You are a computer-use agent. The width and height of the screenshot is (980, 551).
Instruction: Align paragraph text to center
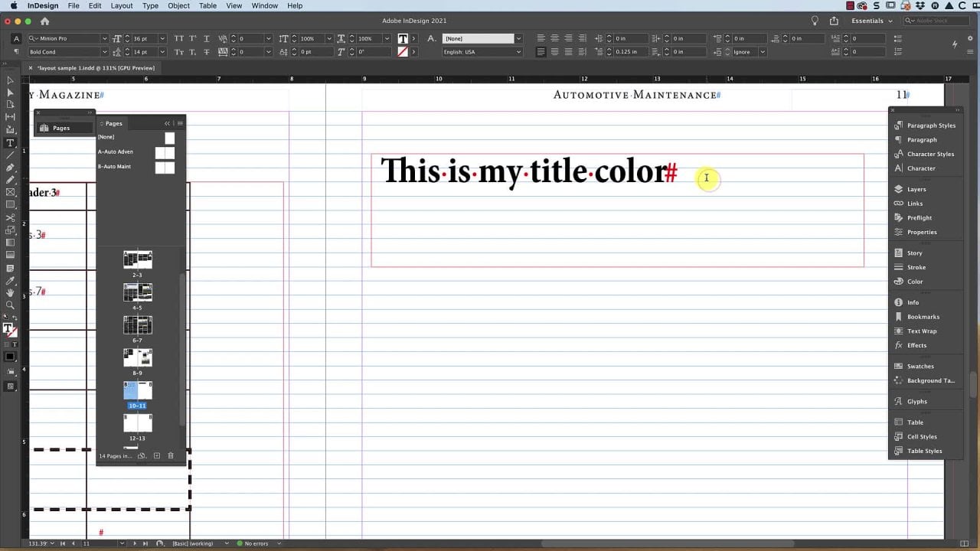[x=555, y=38]
